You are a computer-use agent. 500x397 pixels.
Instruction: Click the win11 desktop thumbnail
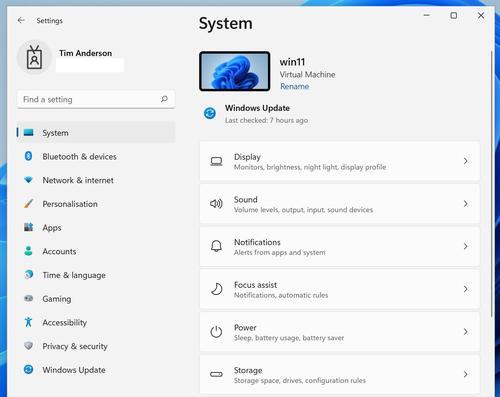(x=235, y=71)
